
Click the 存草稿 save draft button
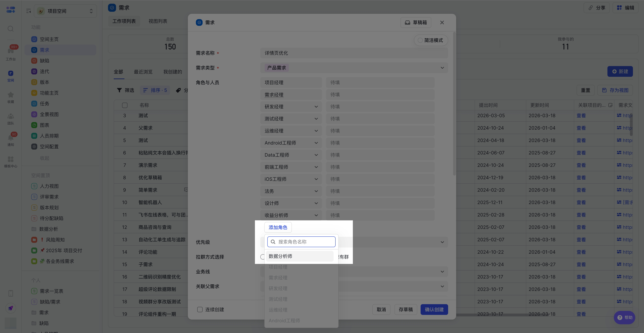click(x=406, y=310)
